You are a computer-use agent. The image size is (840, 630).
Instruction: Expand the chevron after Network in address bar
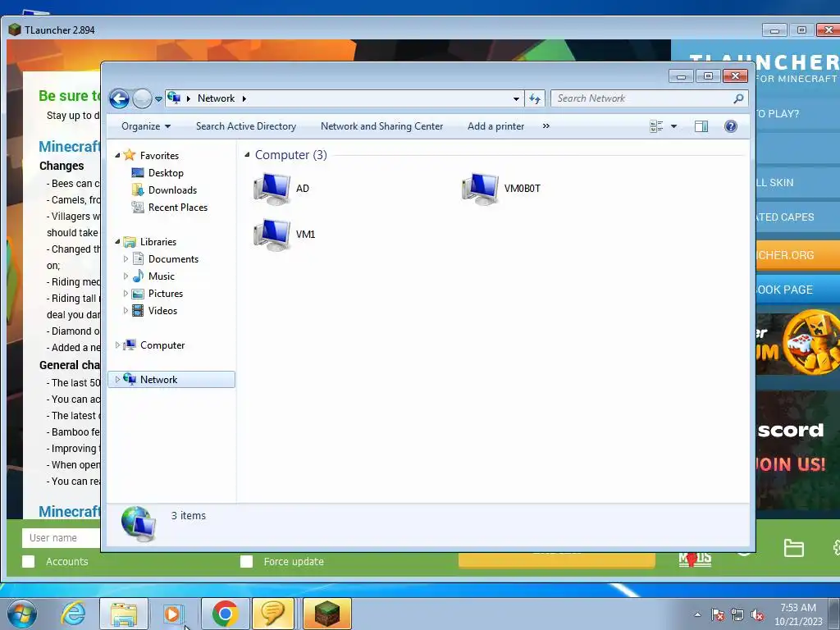point(244,98)
